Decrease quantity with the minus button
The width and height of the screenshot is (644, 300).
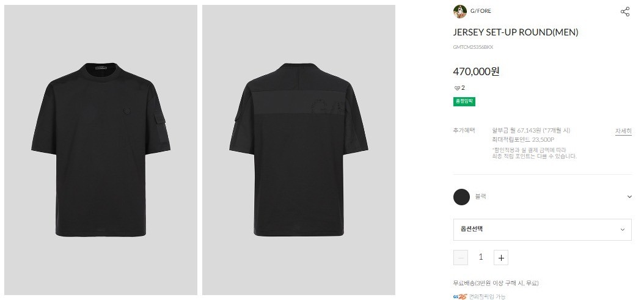(461, 258)
